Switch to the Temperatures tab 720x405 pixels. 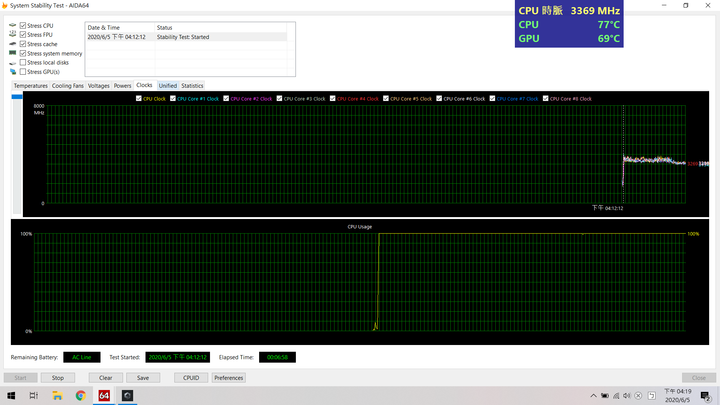pos(30,86)
